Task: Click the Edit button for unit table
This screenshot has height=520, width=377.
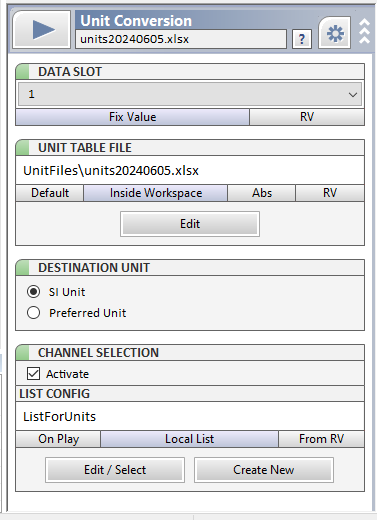Action: 190,224
